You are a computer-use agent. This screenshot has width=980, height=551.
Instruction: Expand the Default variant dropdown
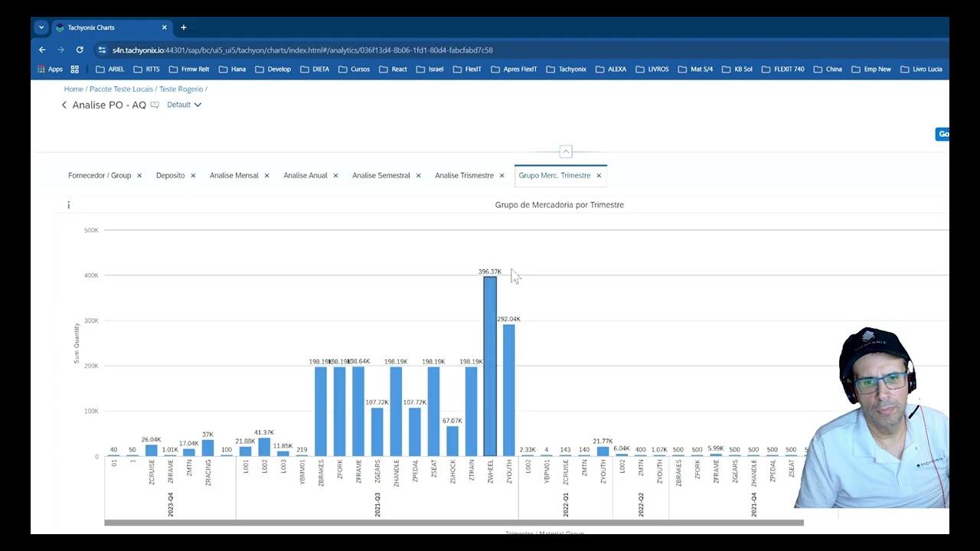[x=185, y=105]
